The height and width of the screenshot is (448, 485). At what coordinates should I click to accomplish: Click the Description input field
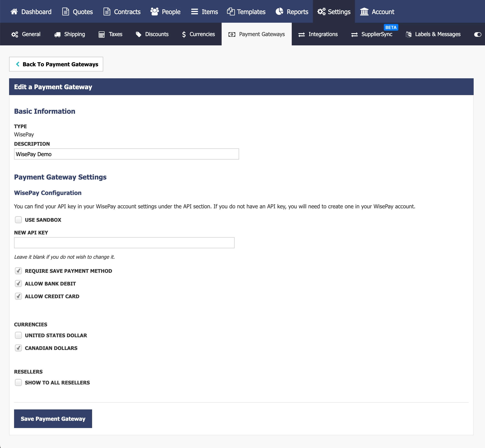tap(126, 154)
